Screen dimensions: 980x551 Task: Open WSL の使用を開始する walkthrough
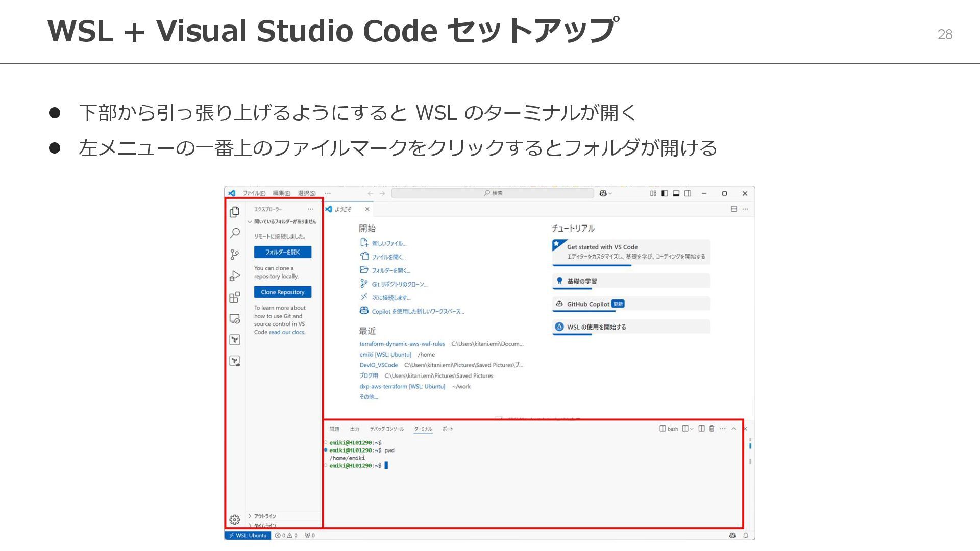(631, 327)
